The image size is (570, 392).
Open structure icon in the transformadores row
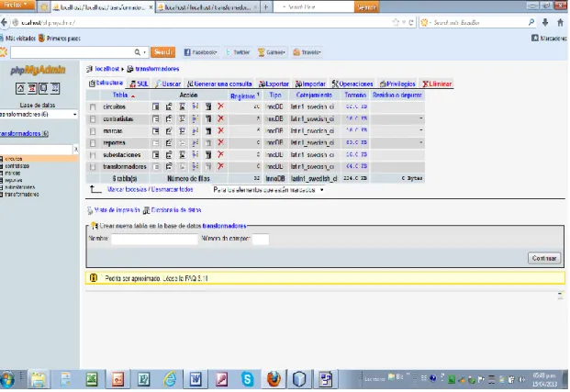[169, 166]
